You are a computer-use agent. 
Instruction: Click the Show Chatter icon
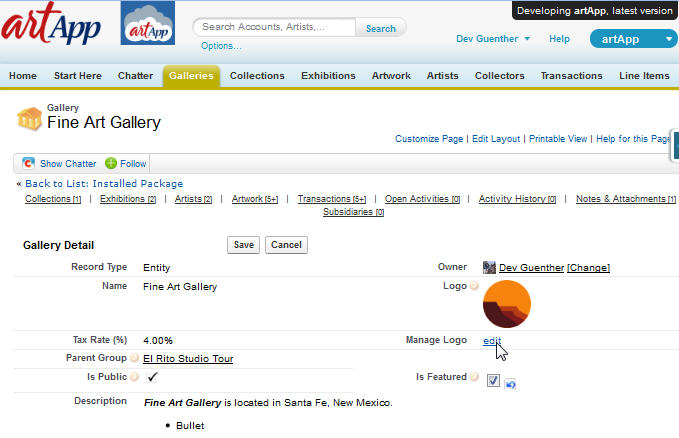(29, 163)
